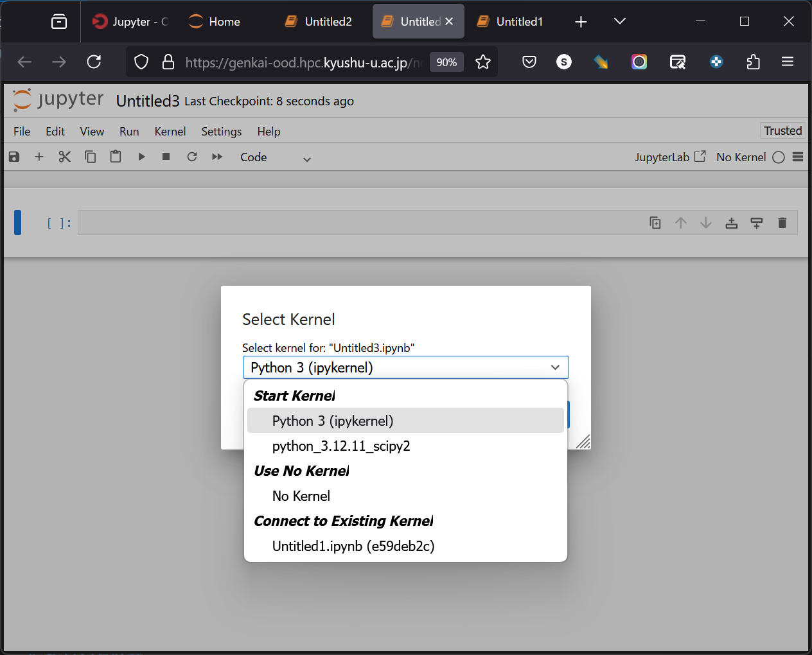Click the Trusted notebook indicator

(782, 130)
